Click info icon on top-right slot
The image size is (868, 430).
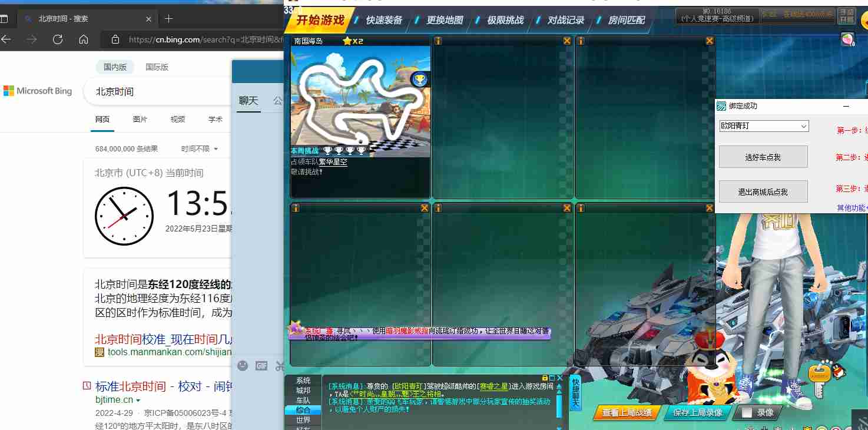tap(581, 41)
